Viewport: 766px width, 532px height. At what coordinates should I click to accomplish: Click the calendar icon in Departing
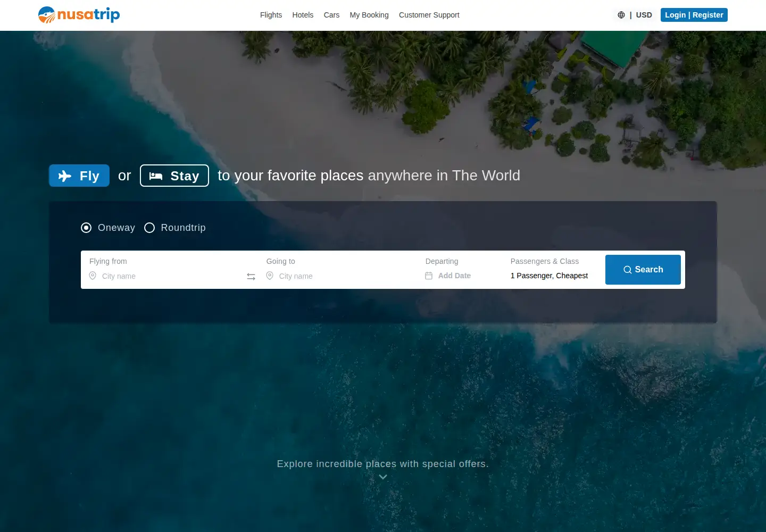pos(429,276)
